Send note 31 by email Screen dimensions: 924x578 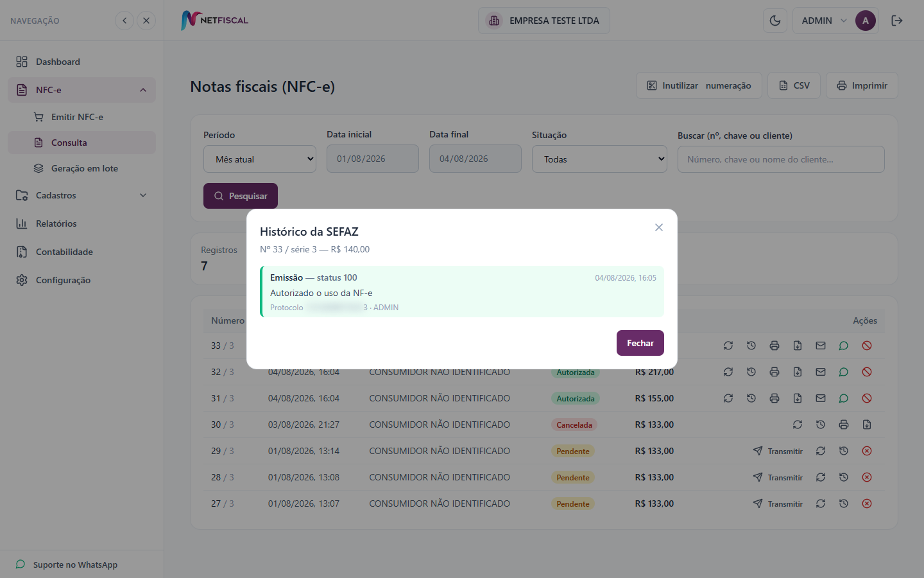(821, 398)
